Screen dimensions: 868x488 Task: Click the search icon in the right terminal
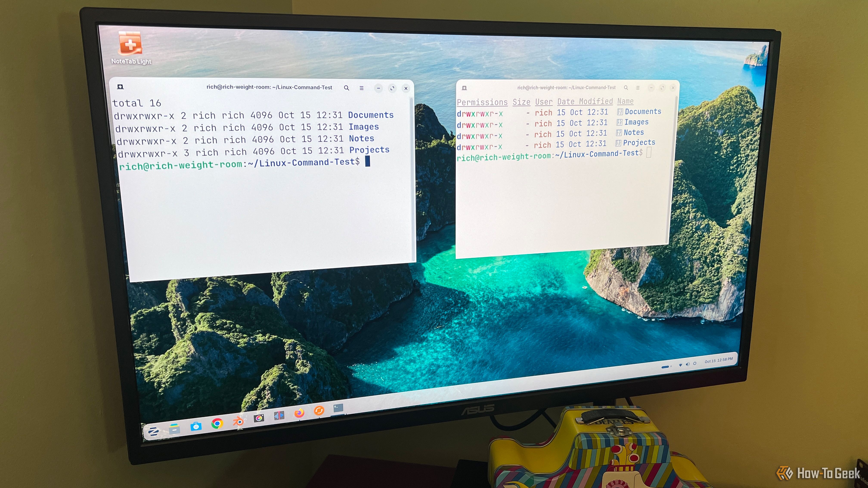tap(626, 88)
